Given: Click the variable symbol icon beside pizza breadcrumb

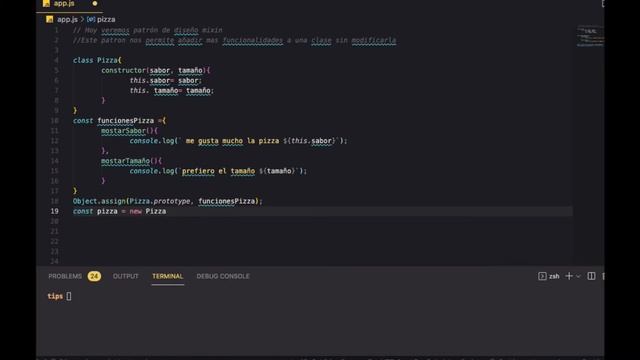Looking at the screenshot, I should coord(91,19).
